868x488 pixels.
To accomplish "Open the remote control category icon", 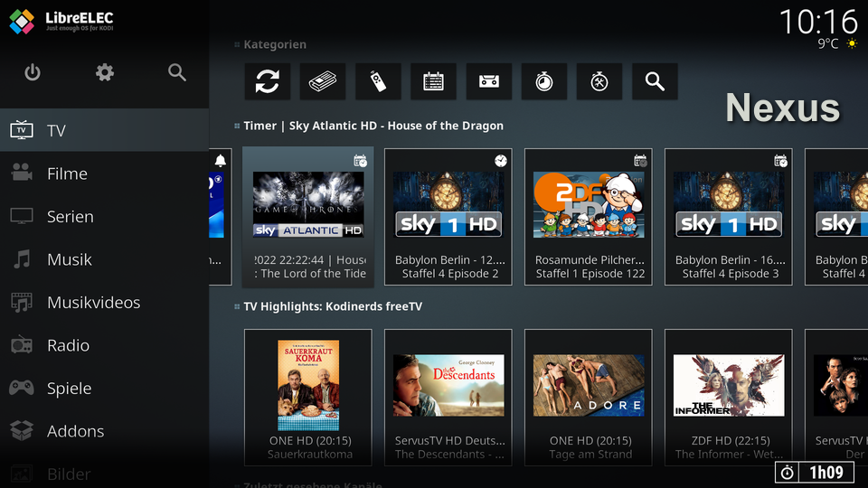I will [378, 81].
